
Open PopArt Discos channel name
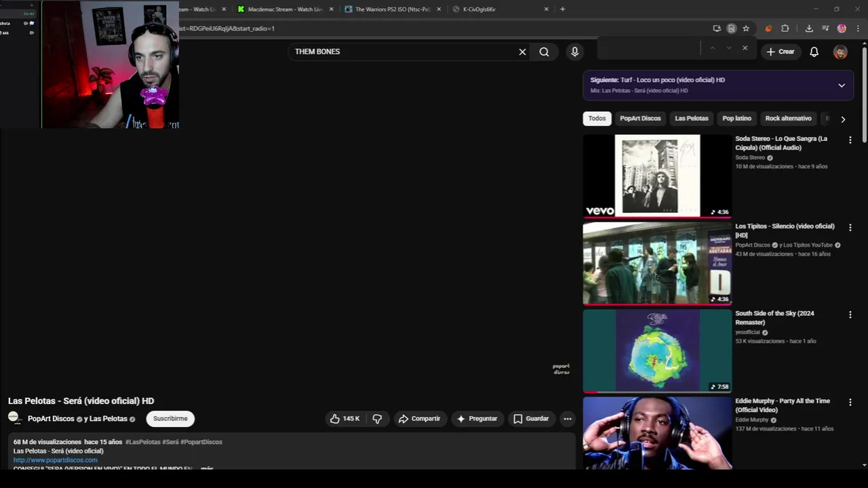coord(51,419)
